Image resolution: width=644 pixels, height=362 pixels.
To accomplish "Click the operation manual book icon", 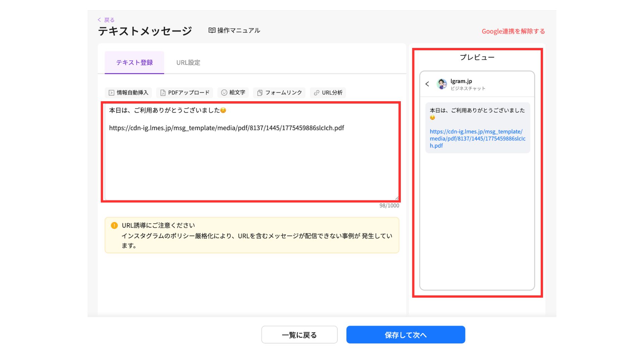I will point(212,31).
